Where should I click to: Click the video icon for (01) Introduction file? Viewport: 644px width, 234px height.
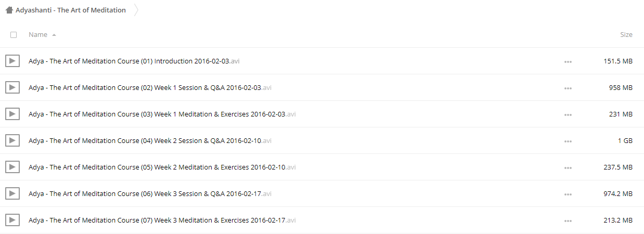click(12, 61)
